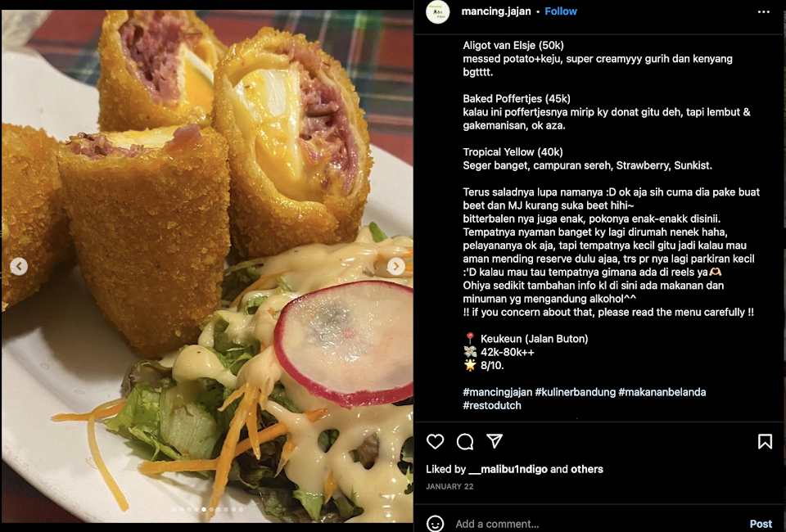This screenshot has height=532, width=786.
Task: Open hashtag #restodutch
Action: point(492,405)
